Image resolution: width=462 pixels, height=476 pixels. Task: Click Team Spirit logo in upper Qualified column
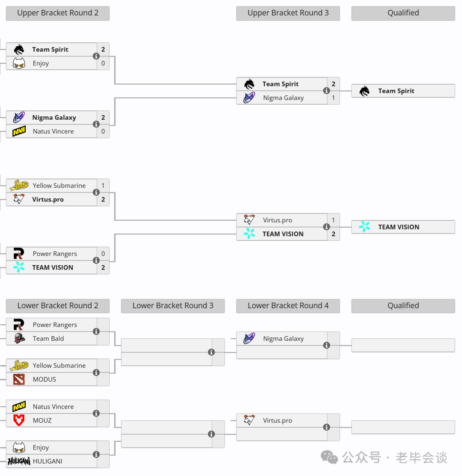pos(364,91)
